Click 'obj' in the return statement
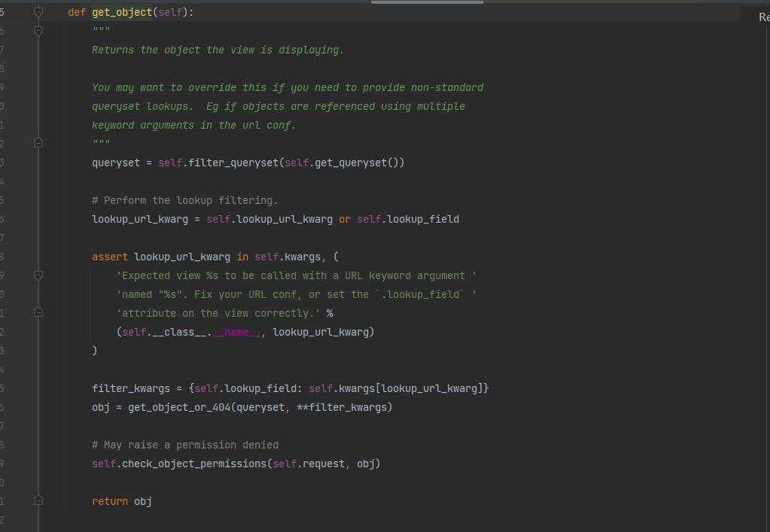The height and width of the screenshot is (532, 770). (143, 502)
